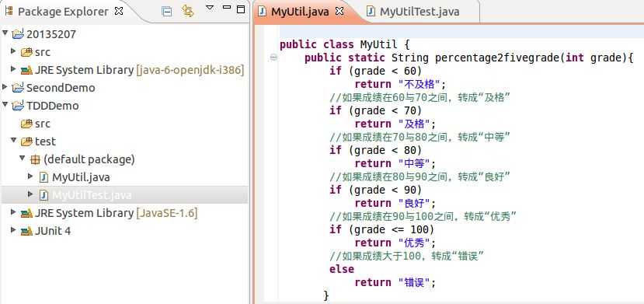Toggle Link with Editor in Package Explorer

[188, 11]
